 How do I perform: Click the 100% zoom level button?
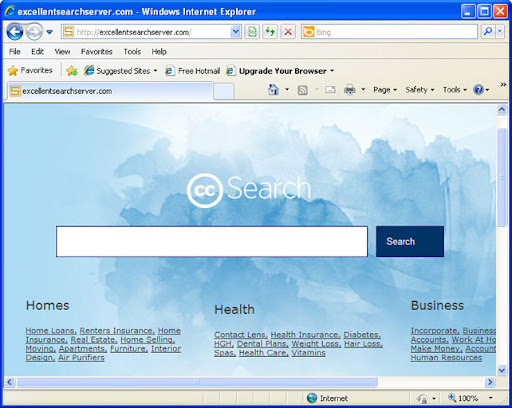click(463, 398)
